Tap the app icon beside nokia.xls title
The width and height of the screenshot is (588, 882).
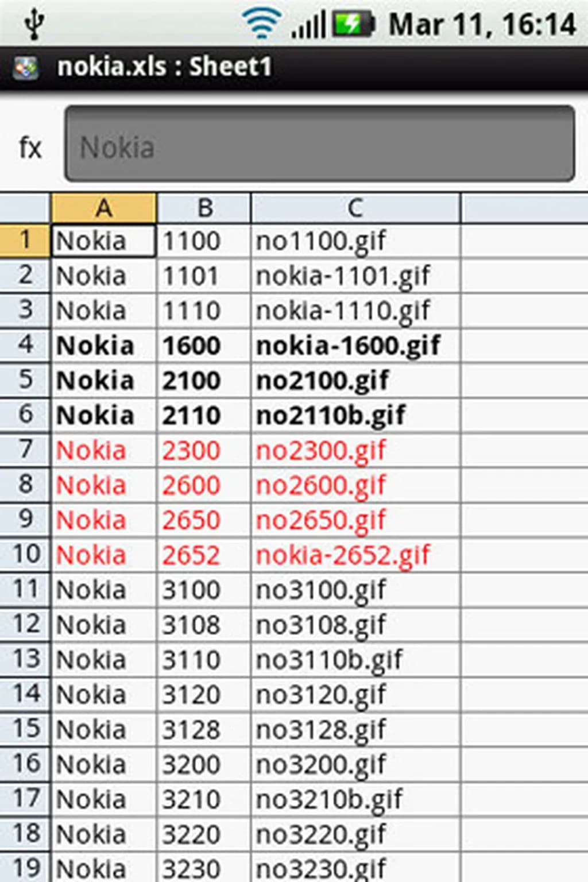(x=25, y=68)
